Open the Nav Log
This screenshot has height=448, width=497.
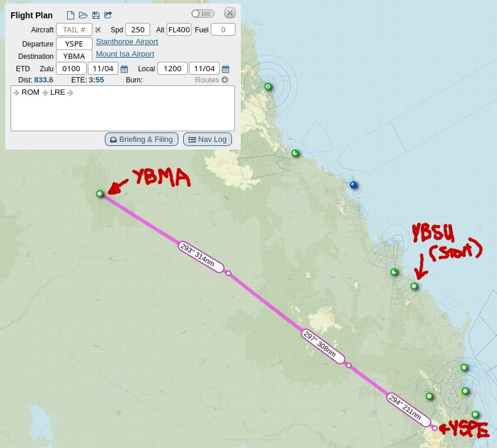pos(207,140)
